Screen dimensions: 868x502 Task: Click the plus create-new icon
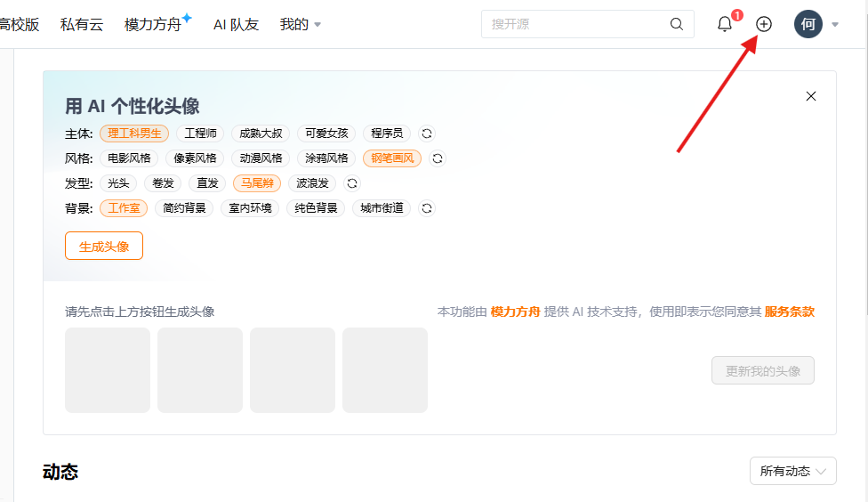click(764, 24)
